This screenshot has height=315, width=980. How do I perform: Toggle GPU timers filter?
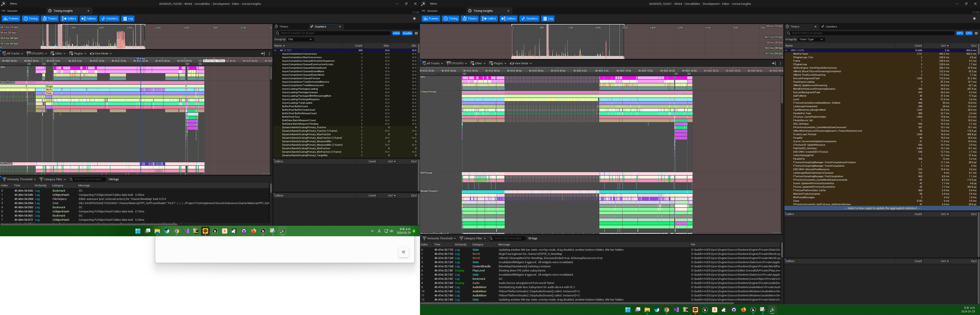coord(959,33)
